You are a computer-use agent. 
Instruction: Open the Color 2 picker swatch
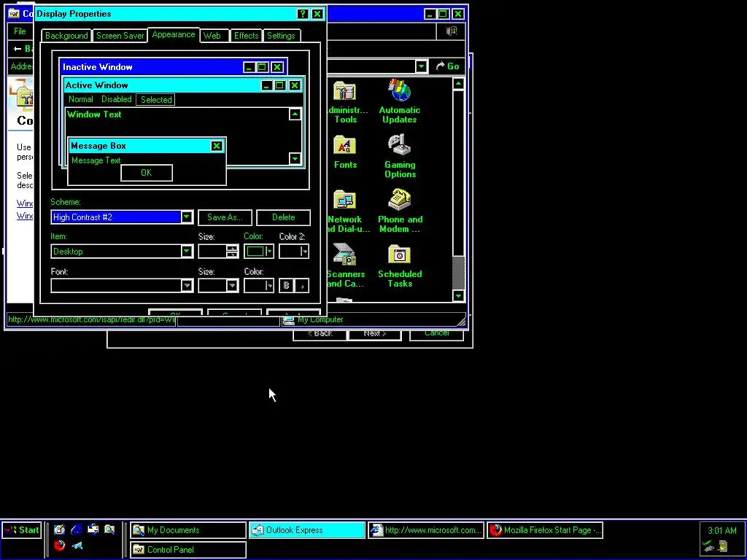click(x=294, y=252)
